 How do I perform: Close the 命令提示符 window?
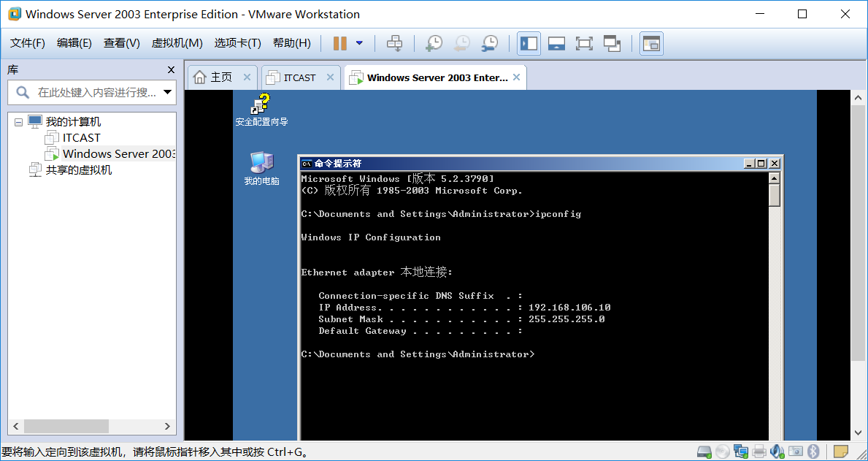[775, 164]
